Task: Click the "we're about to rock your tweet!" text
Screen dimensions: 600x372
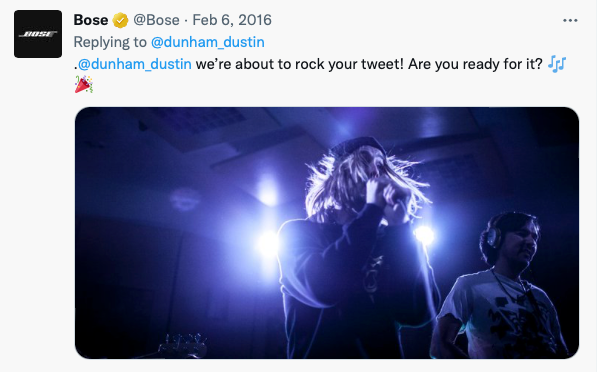Action: pyautogui.click(x=300, y=64)
